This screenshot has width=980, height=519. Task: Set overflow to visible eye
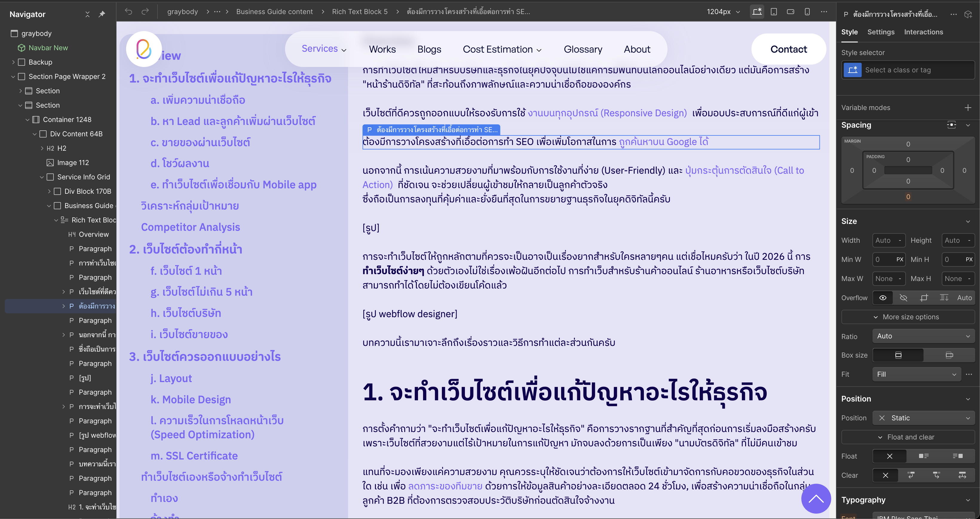click(x=883, y=298)
